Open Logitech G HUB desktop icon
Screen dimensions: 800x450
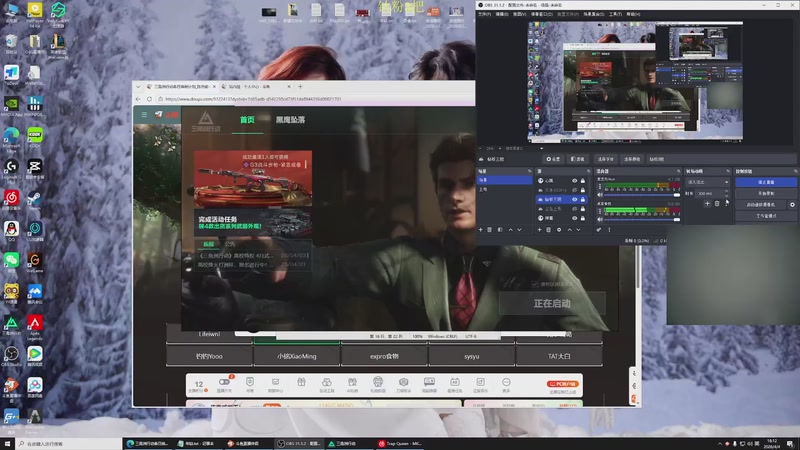point(11,168)
